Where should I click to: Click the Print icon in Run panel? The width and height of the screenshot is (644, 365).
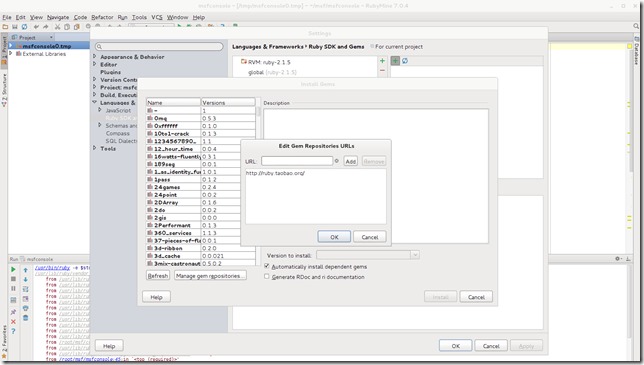[x=25, y=308]
